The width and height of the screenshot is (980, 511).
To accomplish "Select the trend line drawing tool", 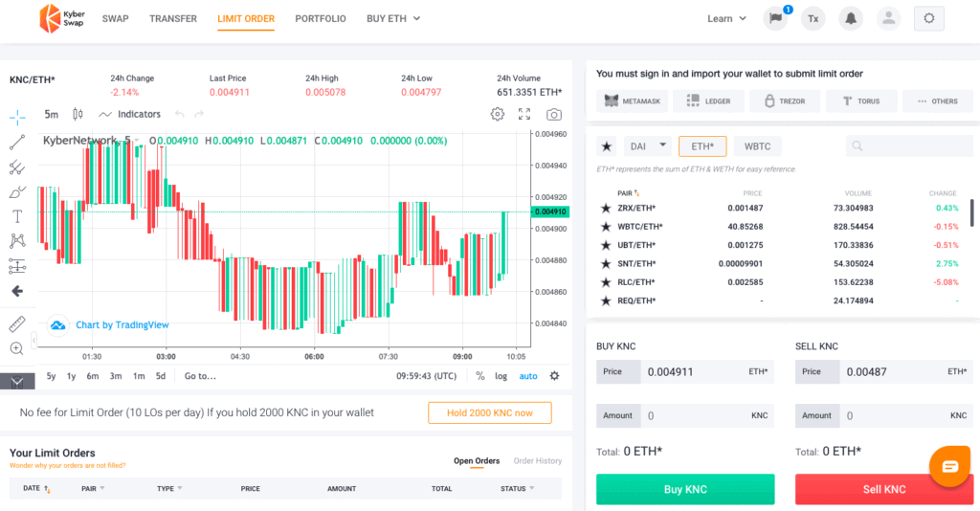I will [17, 142].
